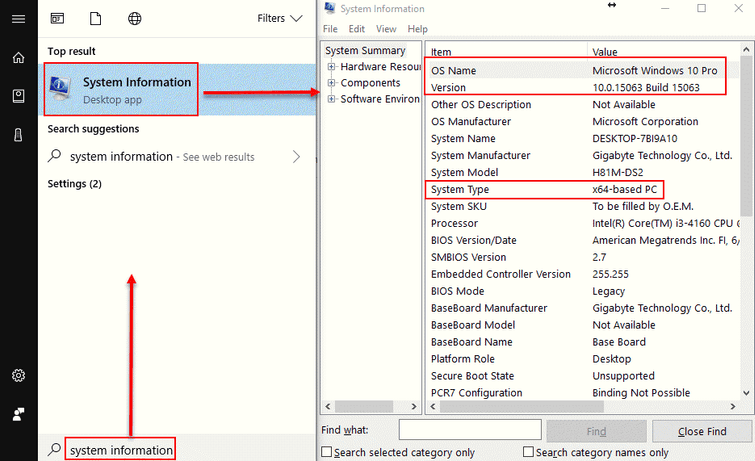Expand the Hardware Resources node

[x=331, y=66]
